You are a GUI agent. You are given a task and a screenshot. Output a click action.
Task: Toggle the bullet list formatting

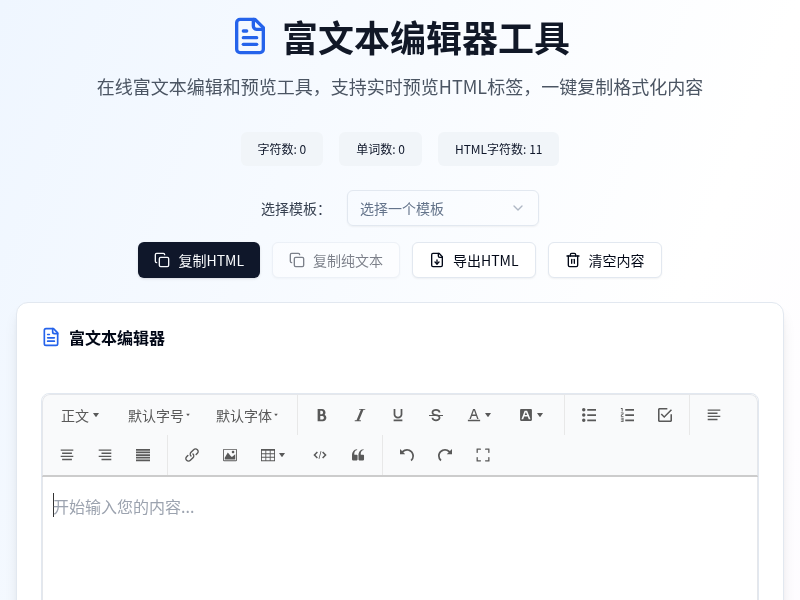(589, 415)
